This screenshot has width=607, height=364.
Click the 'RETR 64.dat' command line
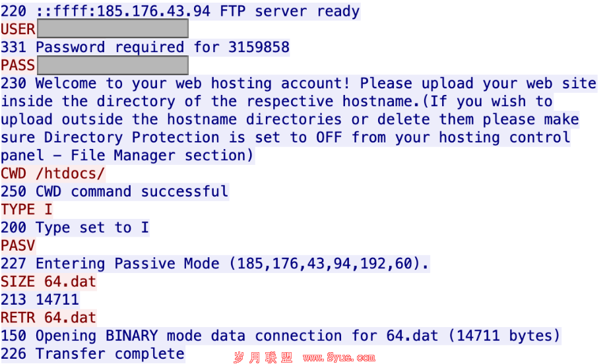pyautogui.click(x=48, y=318)
